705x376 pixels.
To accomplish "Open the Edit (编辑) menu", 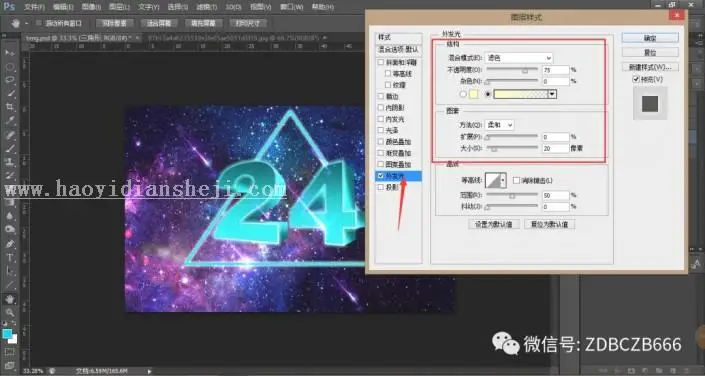I will (62, 7).
